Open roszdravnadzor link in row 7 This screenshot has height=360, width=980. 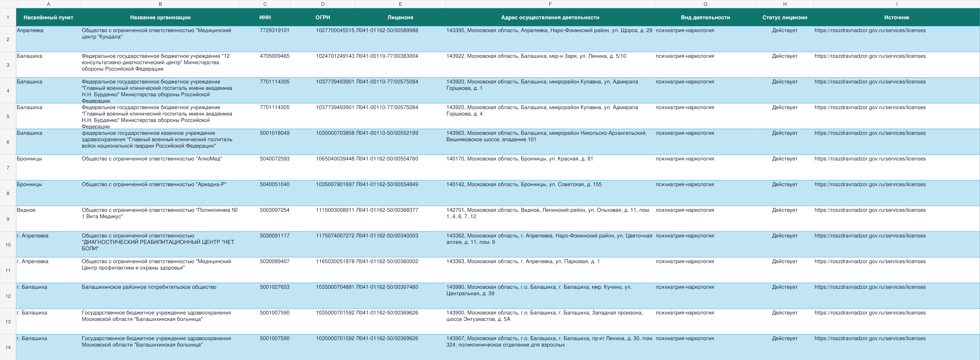[x=870, y=159]
